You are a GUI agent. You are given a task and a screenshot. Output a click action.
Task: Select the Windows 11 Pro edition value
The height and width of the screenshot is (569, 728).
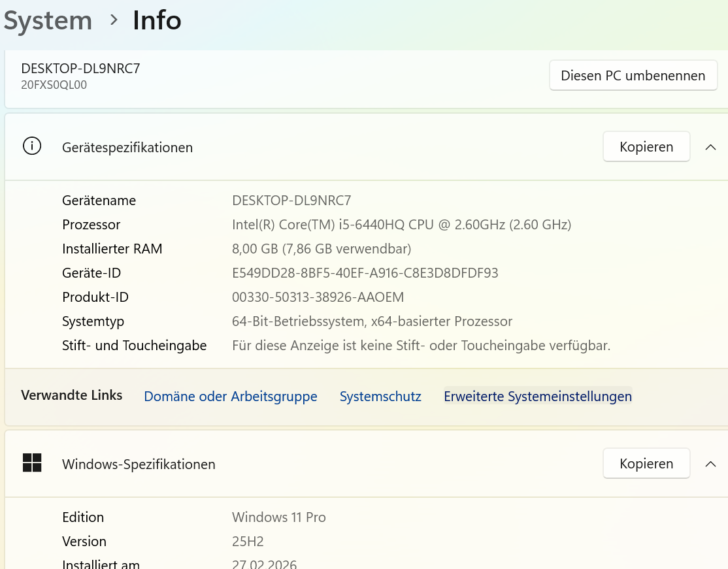coord(279,517)
